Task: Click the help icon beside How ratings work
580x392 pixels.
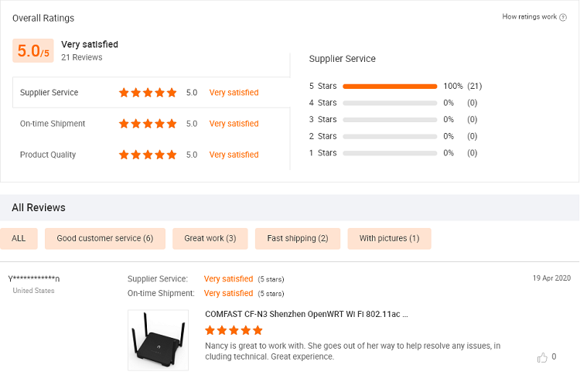Action: [x=563, y=17]
